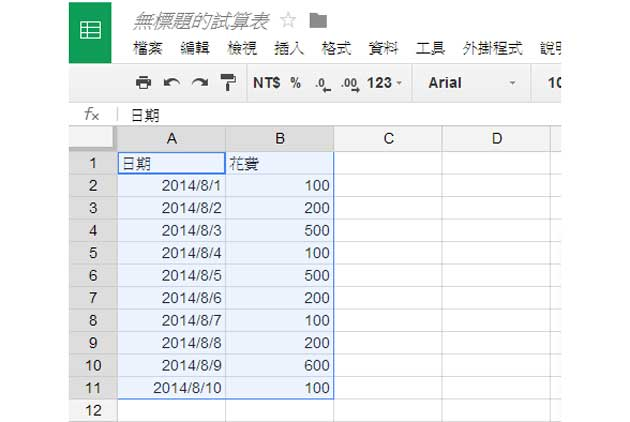Select column D header
This screenshot has height=422, width=630.
tap(496, 139)
